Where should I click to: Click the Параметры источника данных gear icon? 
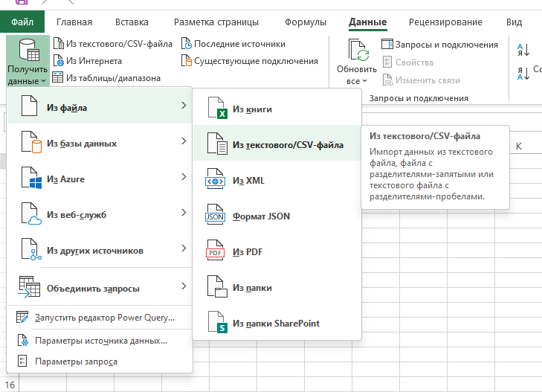(x=22, y=340)
